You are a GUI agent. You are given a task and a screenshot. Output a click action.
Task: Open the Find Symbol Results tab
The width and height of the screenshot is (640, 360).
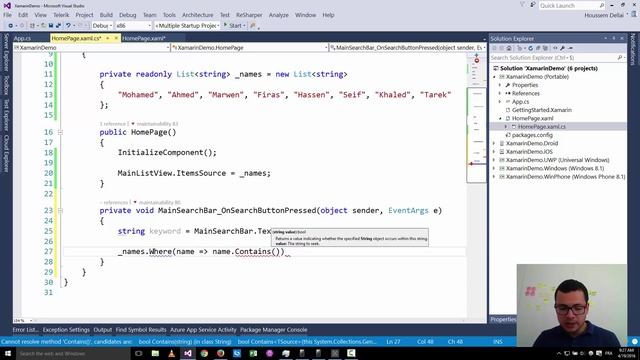coord(141,330)
